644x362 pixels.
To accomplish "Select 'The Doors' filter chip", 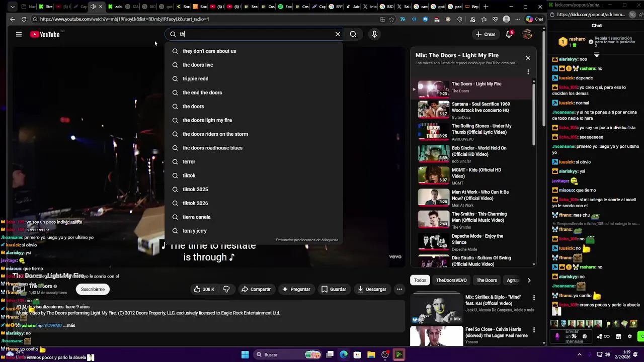I will (487, 280).
